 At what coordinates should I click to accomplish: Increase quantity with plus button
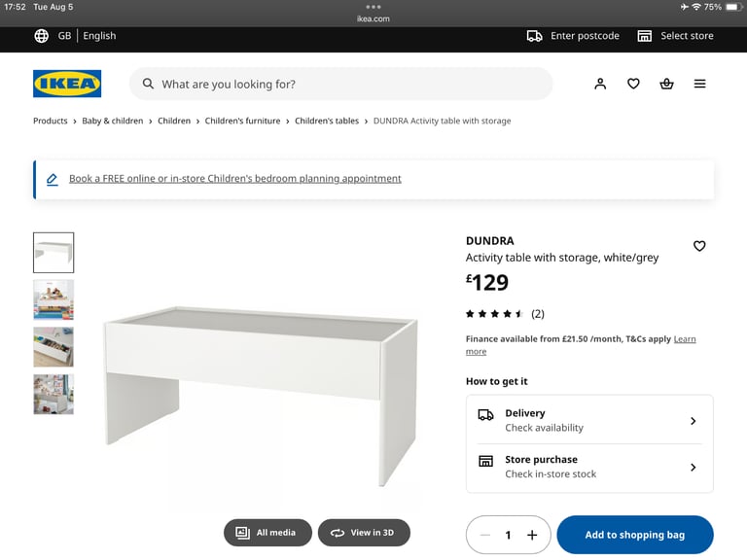point(532,536)
